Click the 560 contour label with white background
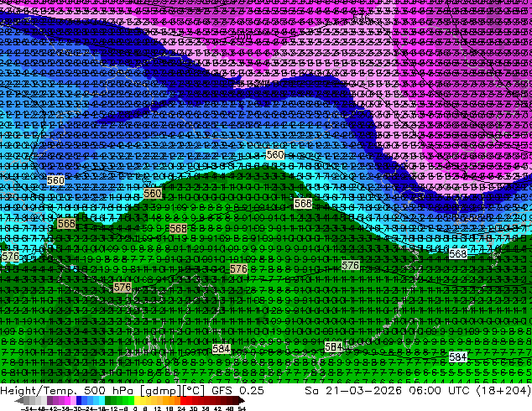The width and height of the screenshot is (532, 411). [275, 154]
